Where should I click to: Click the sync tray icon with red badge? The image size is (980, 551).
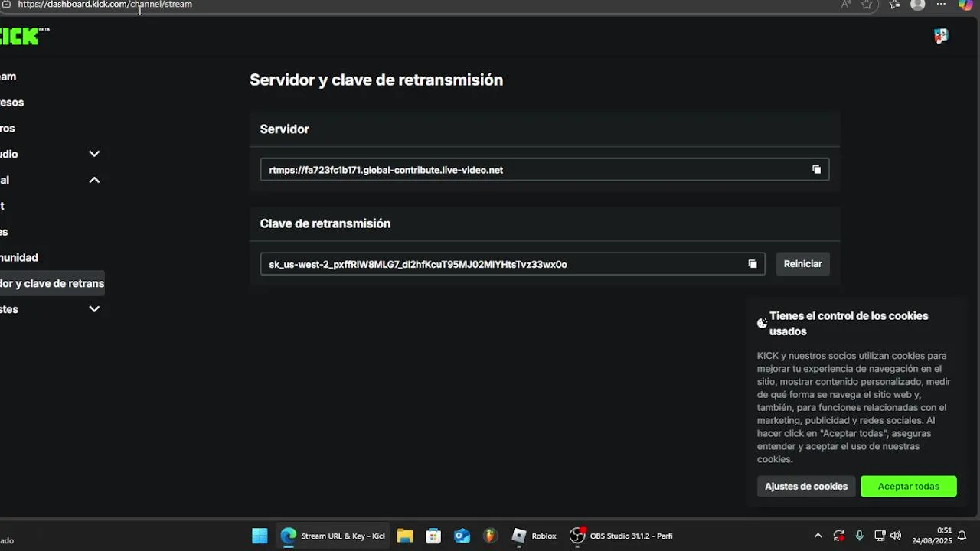tap(839, 536)
